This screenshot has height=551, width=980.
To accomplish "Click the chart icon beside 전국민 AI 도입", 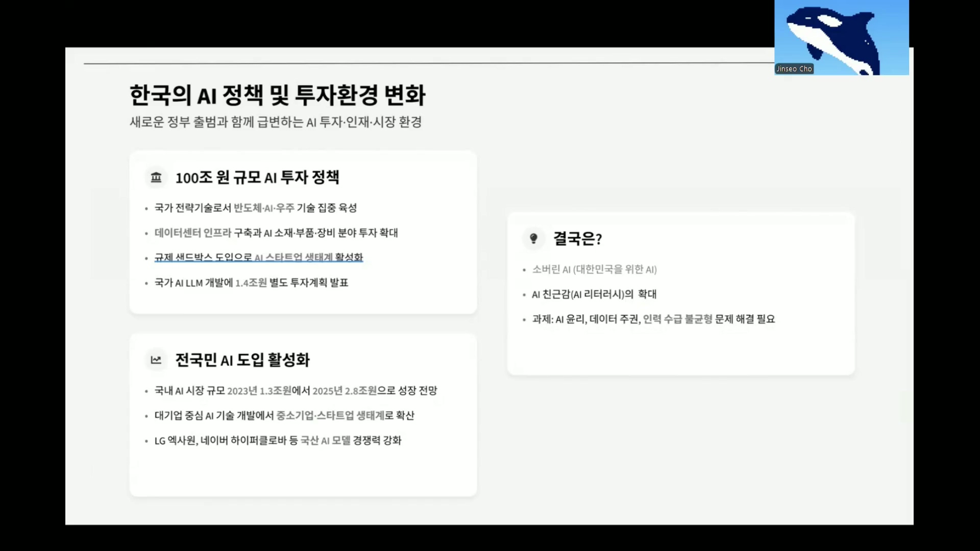I will click(156, 360).
